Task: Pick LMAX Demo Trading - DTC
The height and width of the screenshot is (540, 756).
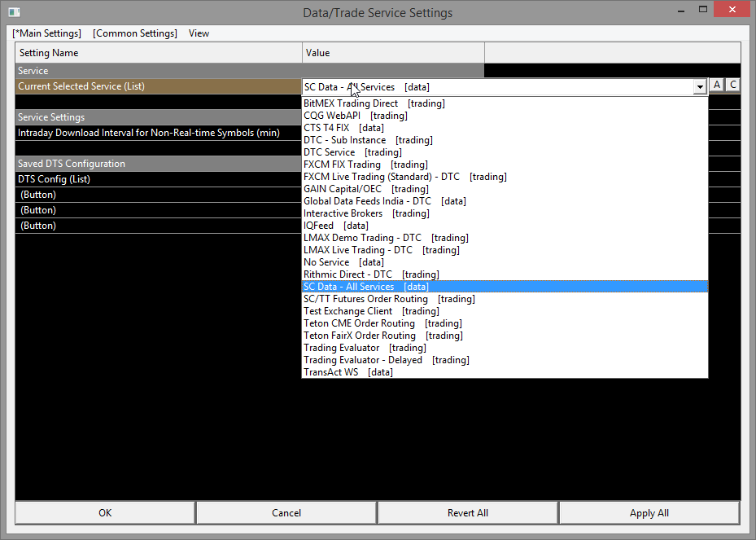Action: (x=505, y=238)
